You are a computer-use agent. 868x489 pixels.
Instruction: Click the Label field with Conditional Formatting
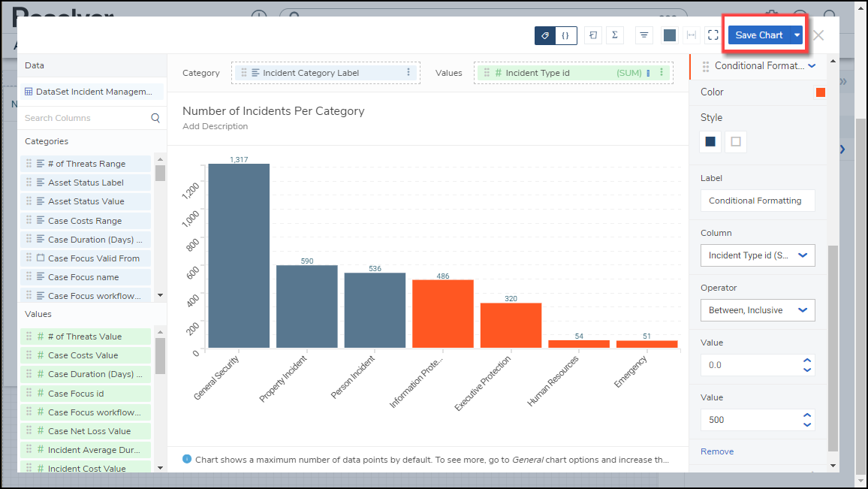pyautogui.click(x=757, y=201)
